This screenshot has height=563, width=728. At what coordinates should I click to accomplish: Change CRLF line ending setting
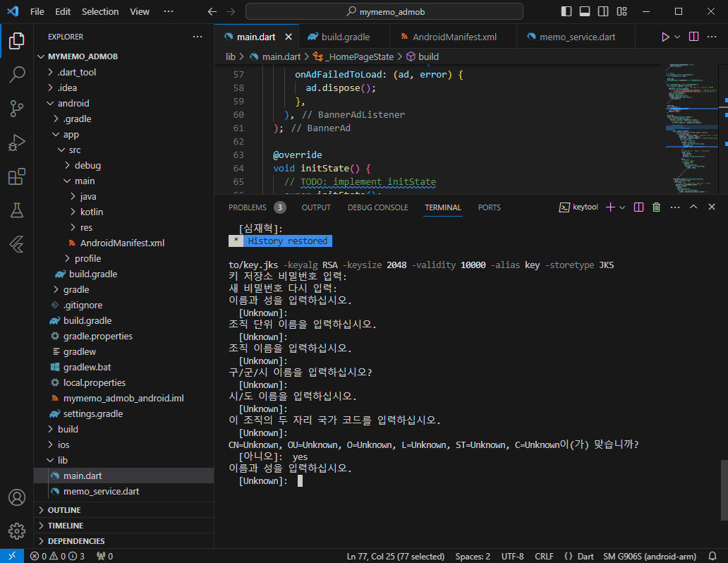(x=544, y=556)
